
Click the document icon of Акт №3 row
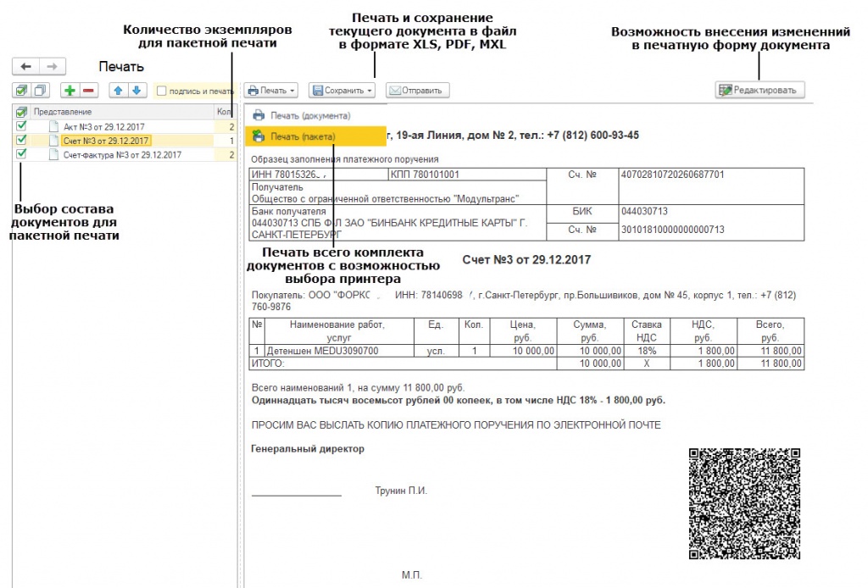click(x=53, y=127)
